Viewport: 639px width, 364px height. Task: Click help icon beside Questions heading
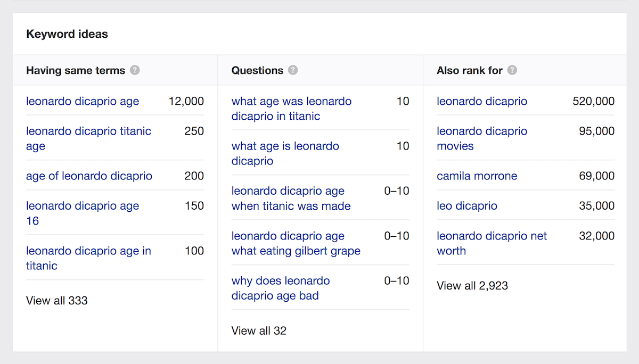click(293, 70)
